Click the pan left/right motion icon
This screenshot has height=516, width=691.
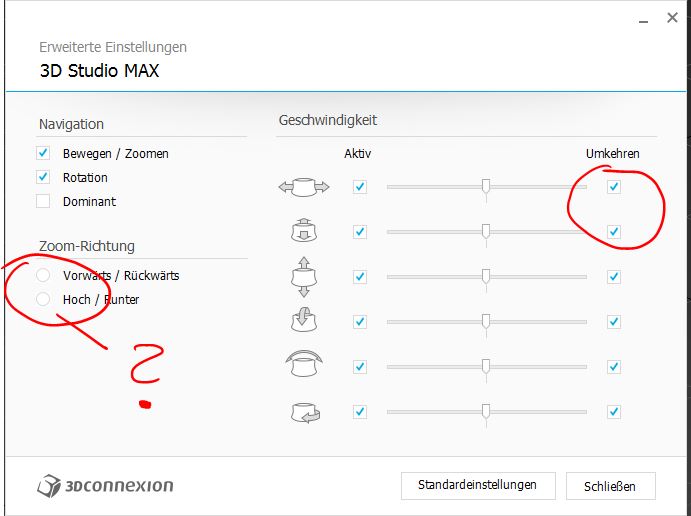coord(304,187)
